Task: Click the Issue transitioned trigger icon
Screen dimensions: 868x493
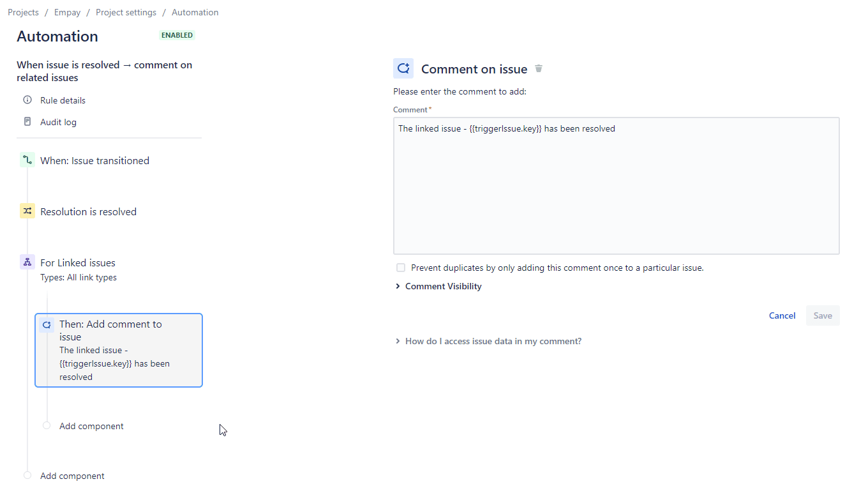Action: point(27,160)
